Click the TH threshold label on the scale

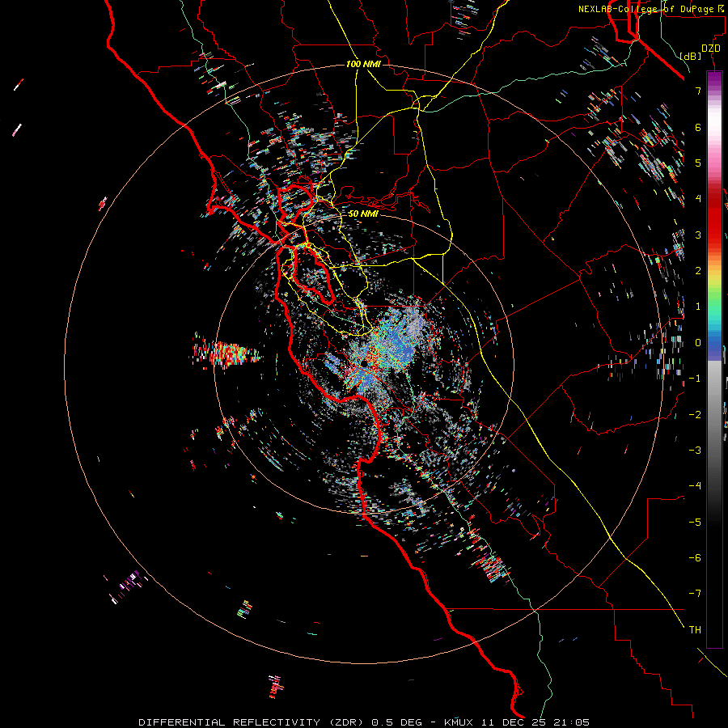coord(695,630)
